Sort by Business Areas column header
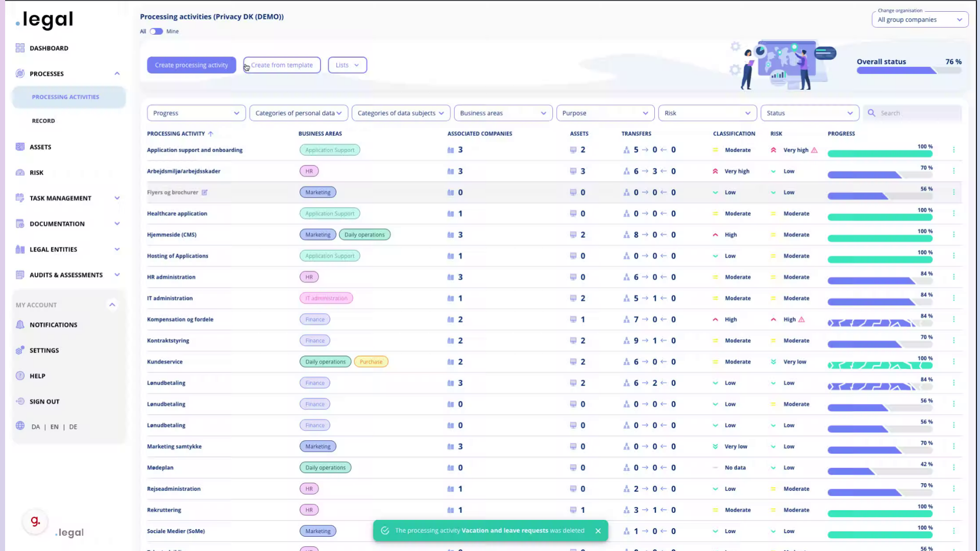Viewport: 980px width, 551px height. point(320,134)
